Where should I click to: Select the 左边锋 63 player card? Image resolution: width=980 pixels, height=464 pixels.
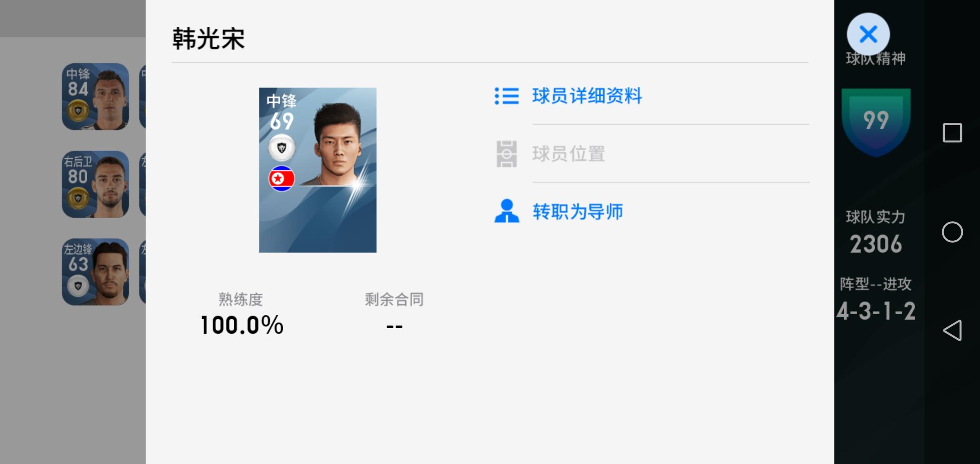95,272
